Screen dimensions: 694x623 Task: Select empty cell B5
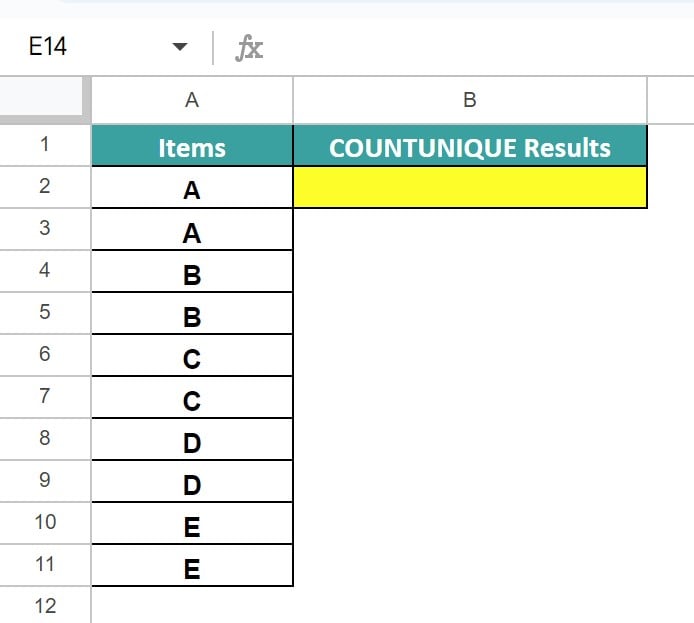[x=470, y=313]
